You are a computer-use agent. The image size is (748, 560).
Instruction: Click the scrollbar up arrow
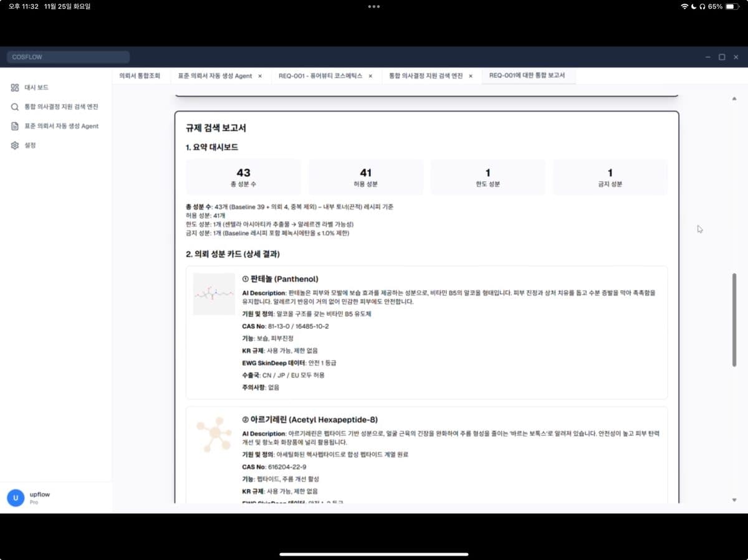pos(734,98)
